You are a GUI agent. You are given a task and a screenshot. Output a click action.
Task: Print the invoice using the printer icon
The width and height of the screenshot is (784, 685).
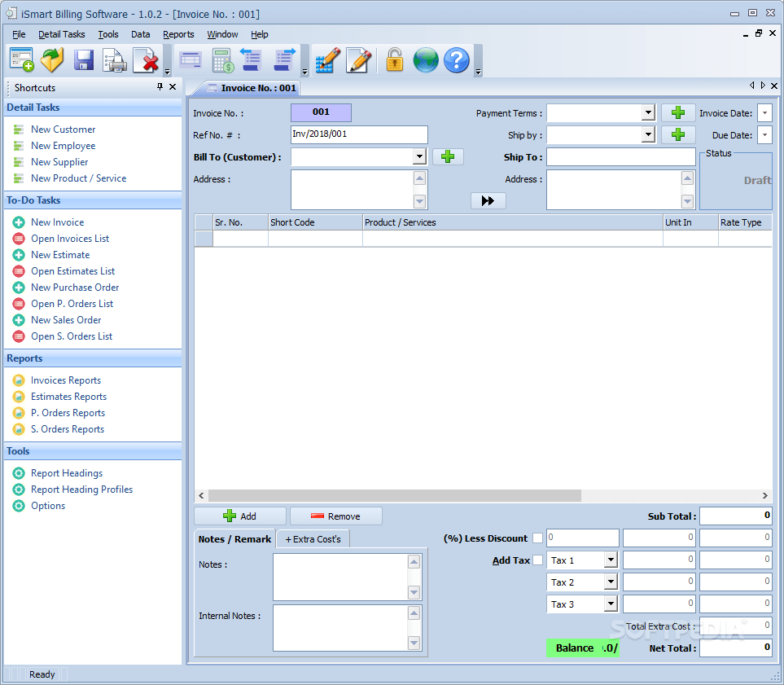[114, 59]
